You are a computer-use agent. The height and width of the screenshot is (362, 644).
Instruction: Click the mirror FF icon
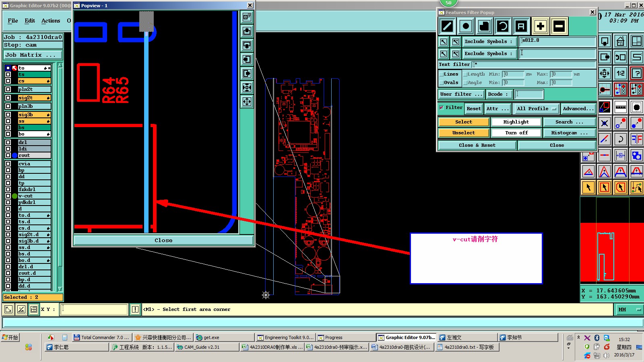coord(637,139)
